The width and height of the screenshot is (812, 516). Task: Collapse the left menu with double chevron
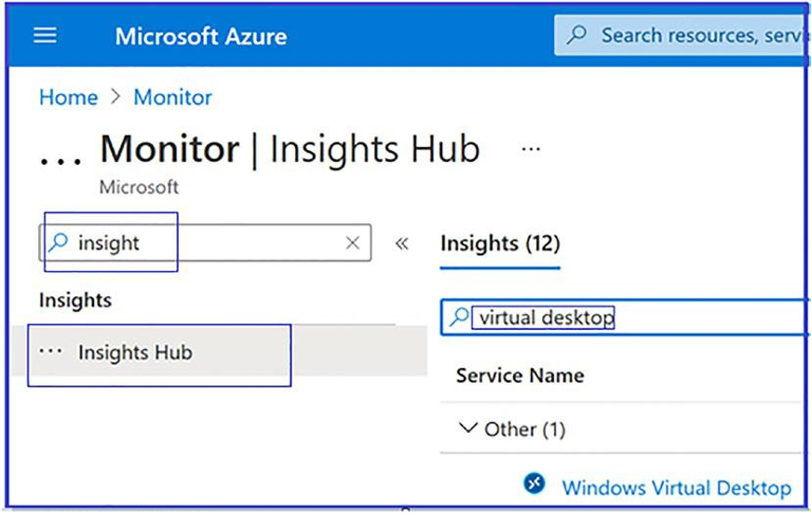coord(402,243)
